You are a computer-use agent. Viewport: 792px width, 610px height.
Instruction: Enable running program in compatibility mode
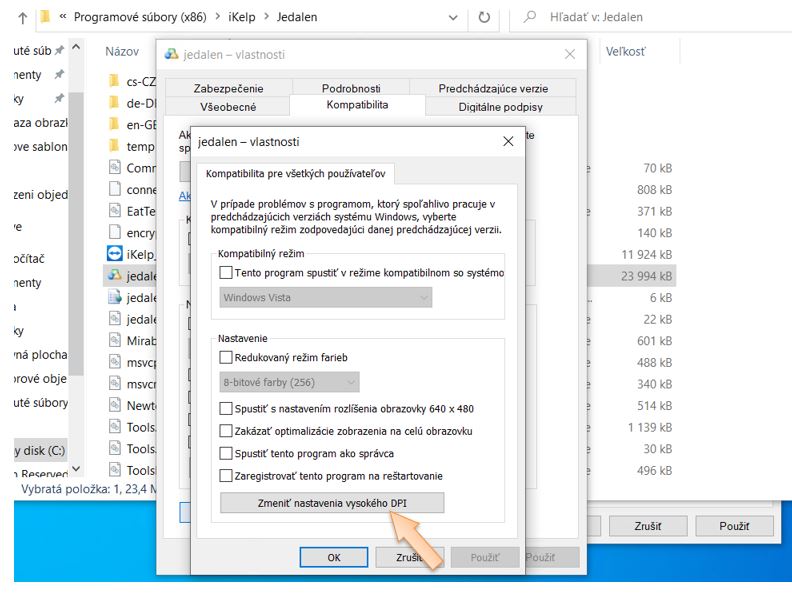tap(226, 272)
